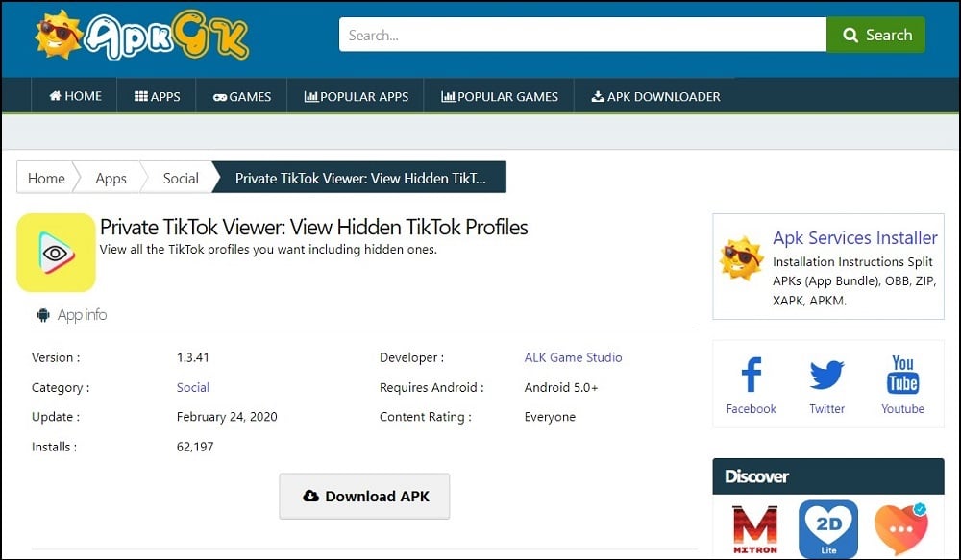Click the Social breadcrumb
The height and width of the screenshot is (560, 961).
181,179
